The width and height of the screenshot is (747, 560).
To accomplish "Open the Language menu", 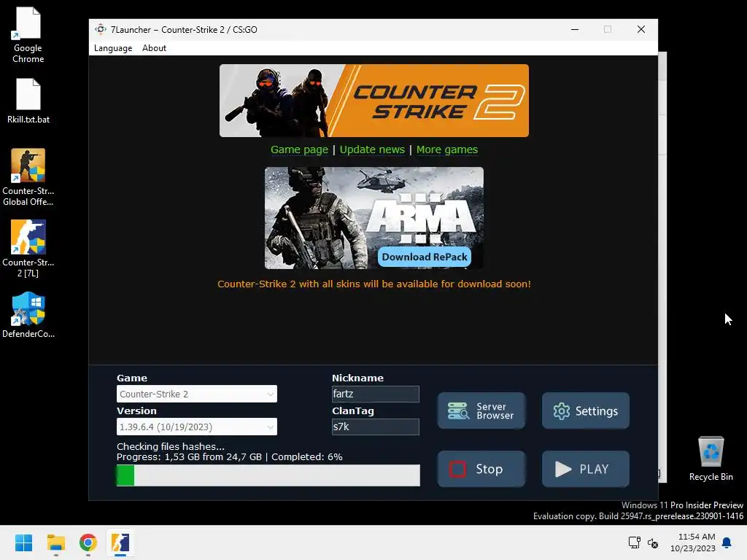I will click(x=113, y=48).
